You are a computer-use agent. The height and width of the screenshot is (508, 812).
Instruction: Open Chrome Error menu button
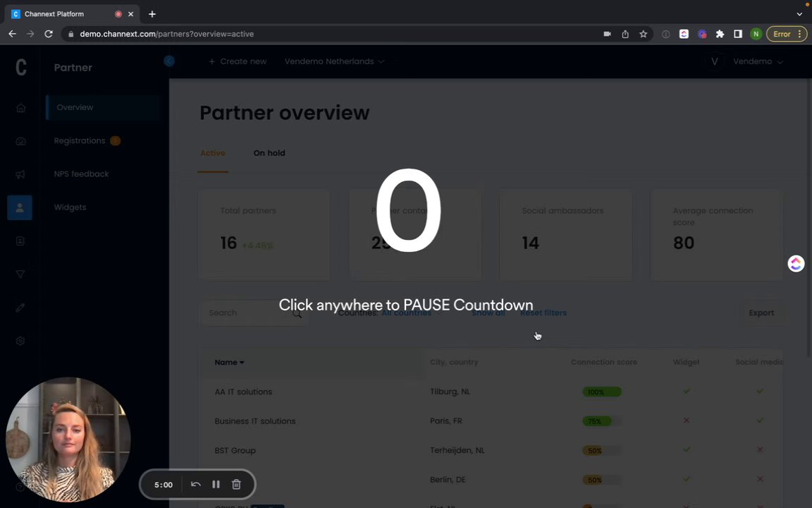(786, 34)
